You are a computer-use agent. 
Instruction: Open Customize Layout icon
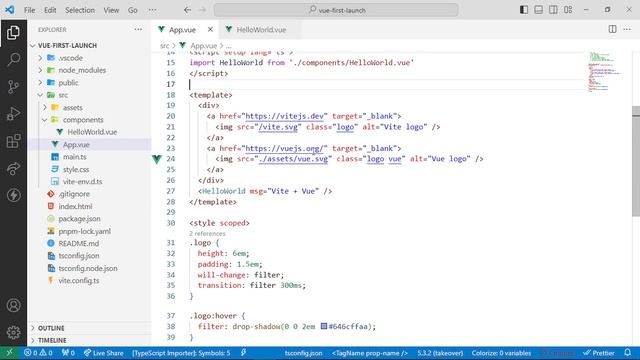(568, 10)
